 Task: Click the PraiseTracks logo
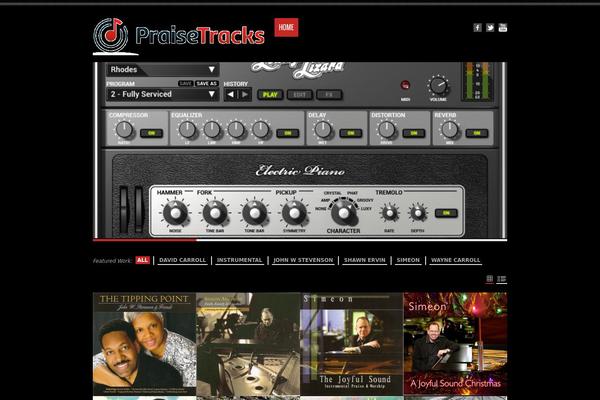click(179, 36)
